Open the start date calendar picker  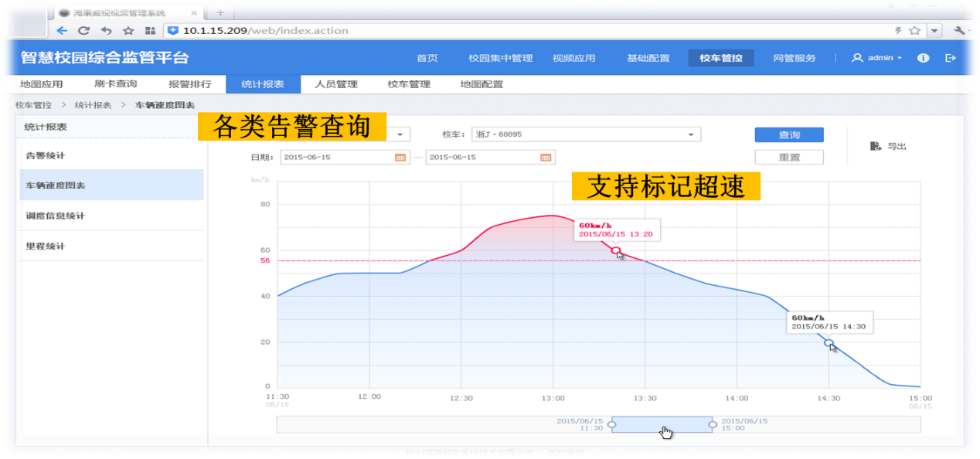pyautogui.click(x=400, y=157)
